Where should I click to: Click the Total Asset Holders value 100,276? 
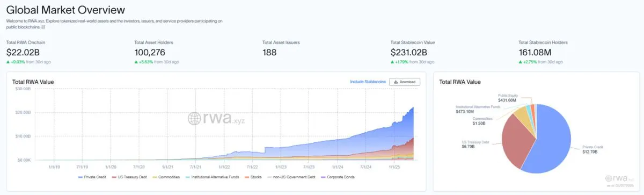[150, 52]
